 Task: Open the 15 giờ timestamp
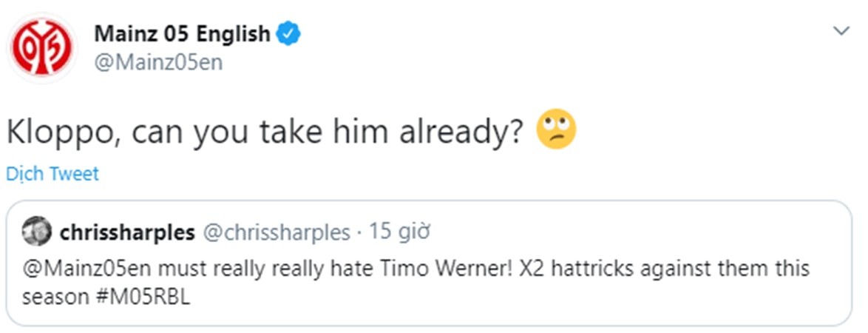[399, 232]
